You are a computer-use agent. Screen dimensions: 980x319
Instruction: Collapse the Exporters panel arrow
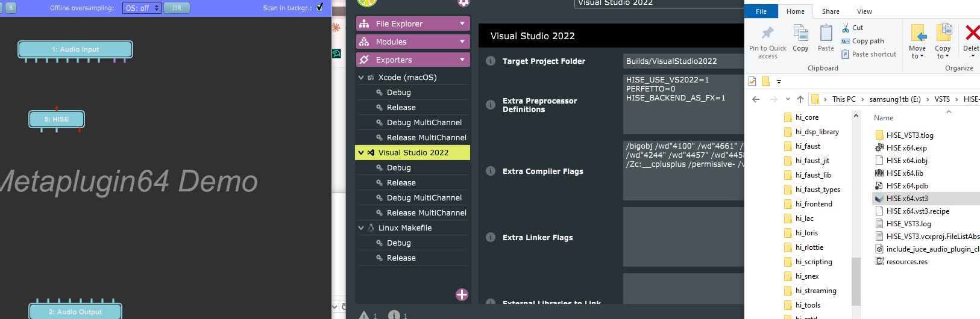[x=462, y=60]
